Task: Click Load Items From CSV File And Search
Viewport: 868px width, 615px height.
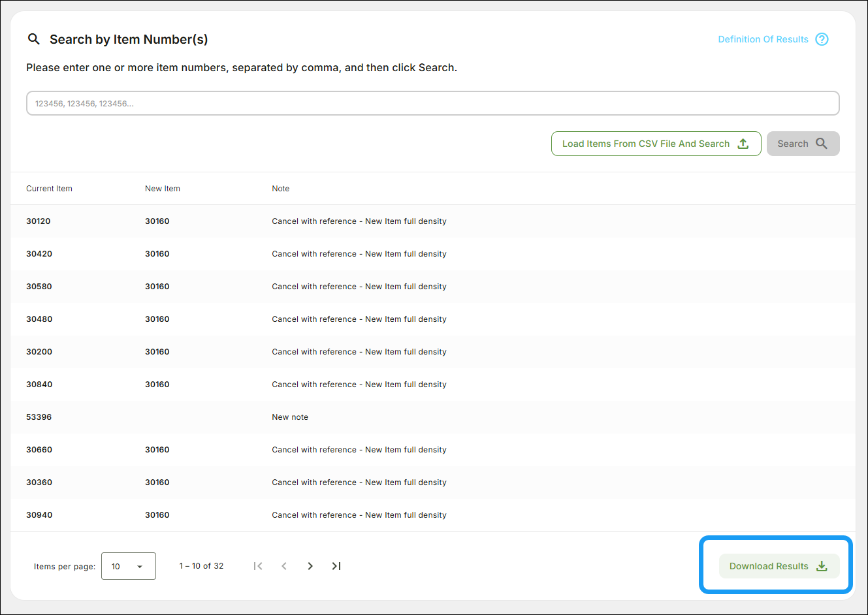Action: [x=645, y=144]
